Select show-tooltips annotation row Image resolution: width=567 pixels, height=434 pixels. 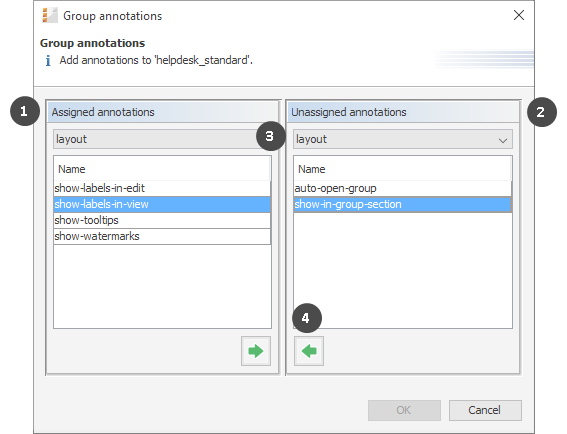pyautogui.click(x=162, y=220)
